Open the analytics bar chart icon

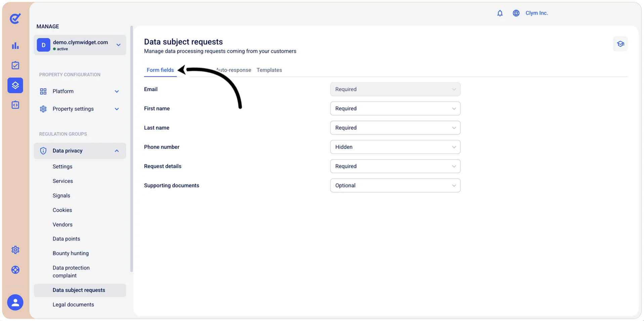pyautogui.click(x=15, y=46)
